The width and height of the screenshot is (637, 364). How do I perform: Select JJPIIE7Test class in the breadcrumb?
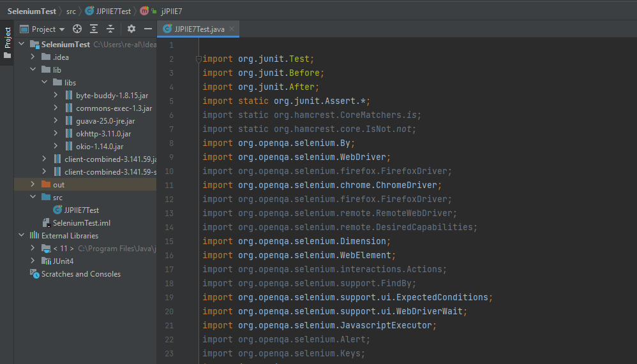point(109,11)
